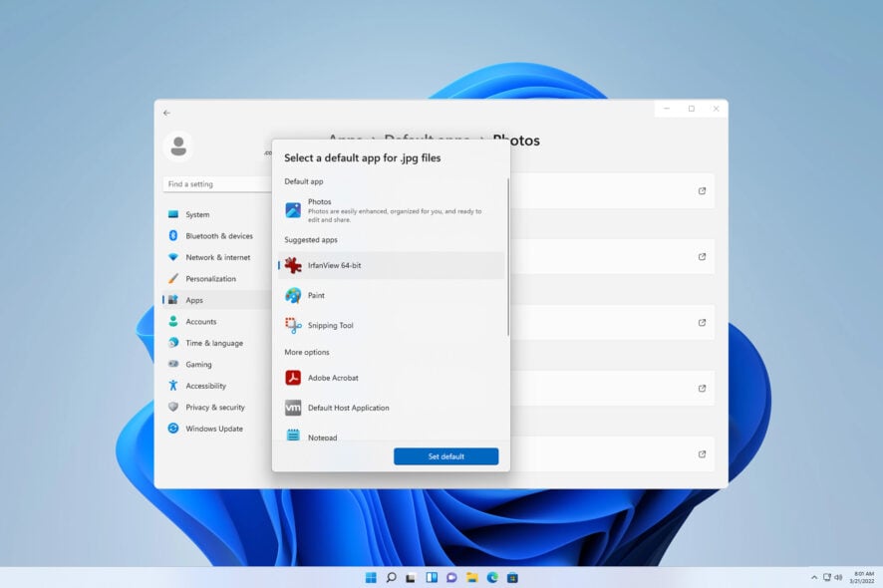Screen dimensions: 883x588
Task: Pick the Snipping Tool icon
Action: [x=293, y=325]
